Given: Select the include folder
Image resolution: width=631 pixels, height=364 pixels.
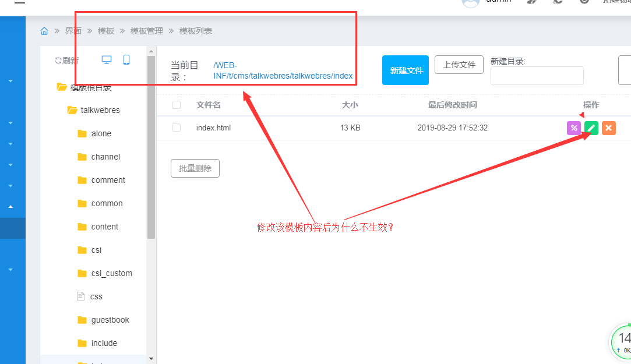Looking at the screenshot, I should point(104,344).
